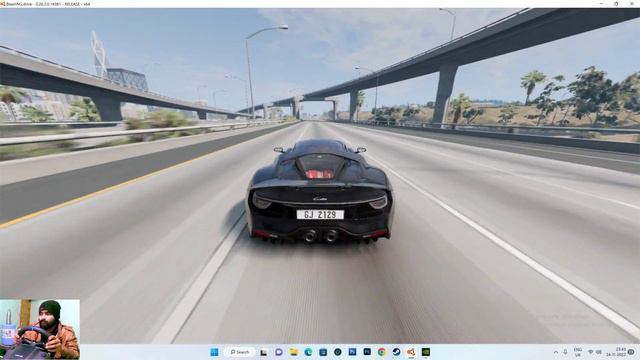The height and width of the screenshot is (360, 640).
Task: Click the webcam overlay of the streamer
Action: click(40, 329)
